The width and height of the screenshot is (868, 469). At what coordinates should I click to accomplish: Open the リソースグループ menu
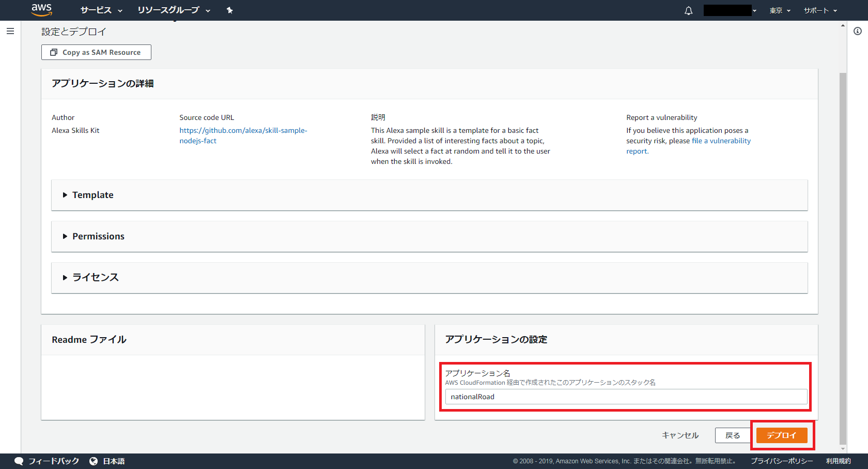tap(174, 10)
